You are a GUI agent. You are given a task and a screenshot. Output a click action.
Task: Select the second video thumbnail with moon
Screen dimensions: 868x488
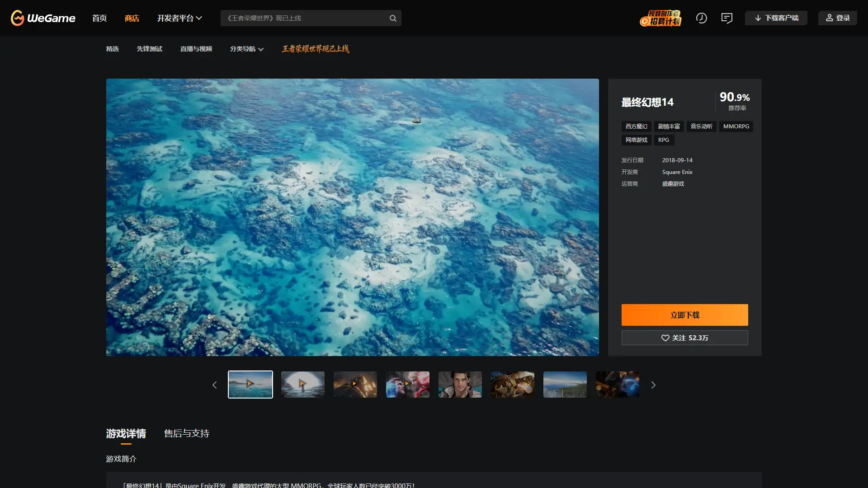pos(302,385)
